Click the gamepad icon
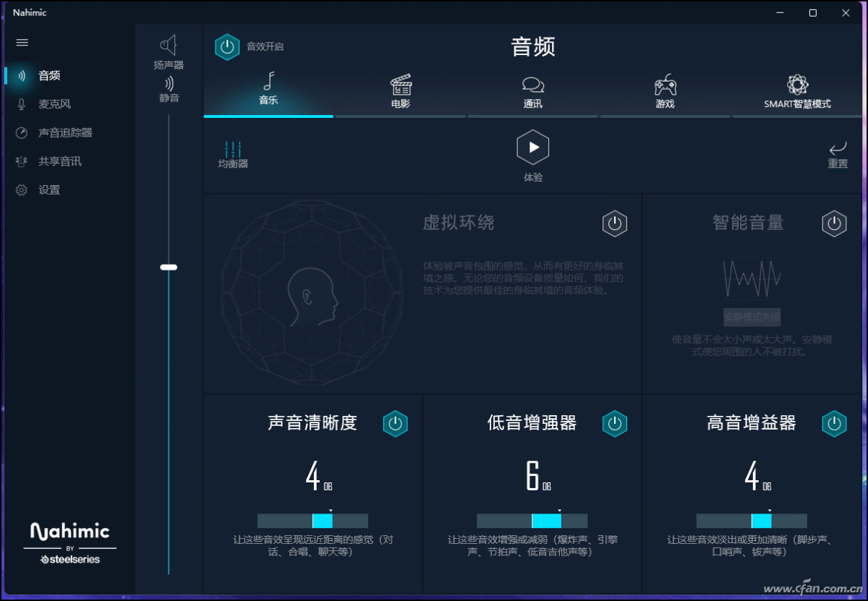868x601 pixels. tap(665, 85)
